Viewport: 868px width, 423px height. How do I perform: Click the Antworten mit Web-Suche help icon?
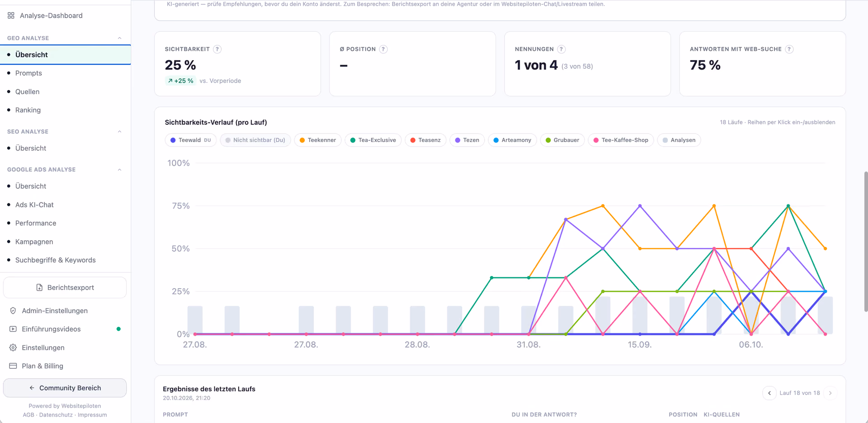click(x=789, y=49)
